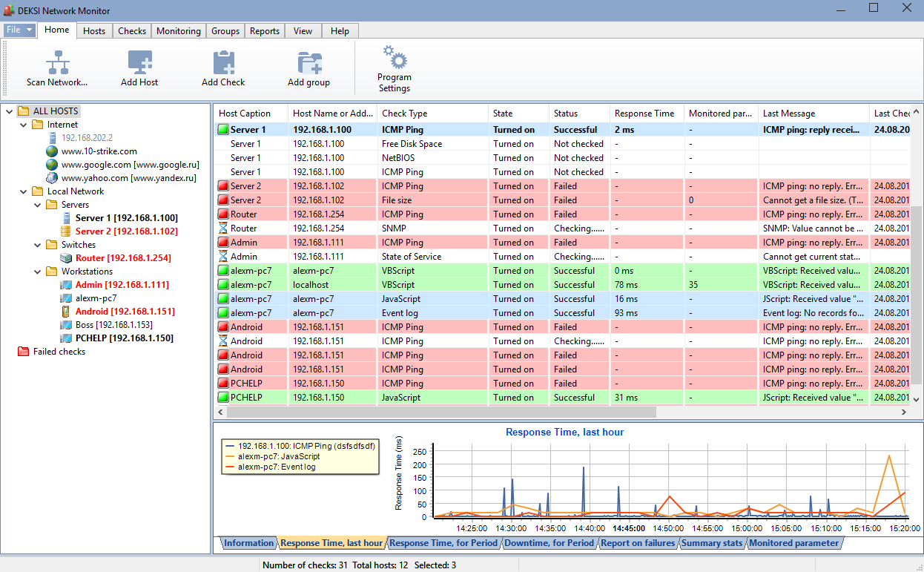
Task: Click the right arrow on the horizontal scrollbar
Action: click(903, 411)
